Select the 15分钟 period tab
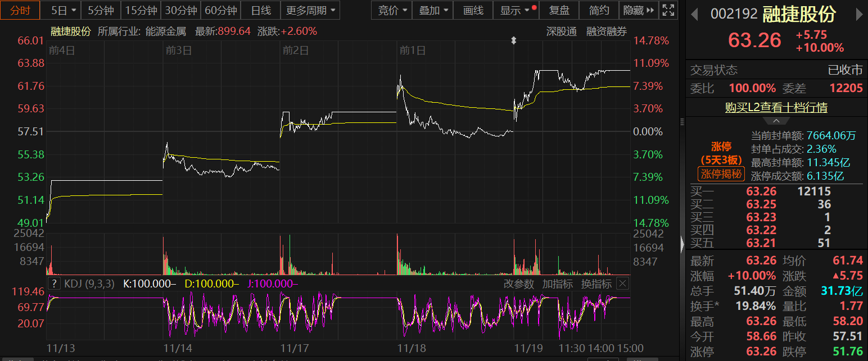Screen dimensions: 868x361 click(141, 10)
